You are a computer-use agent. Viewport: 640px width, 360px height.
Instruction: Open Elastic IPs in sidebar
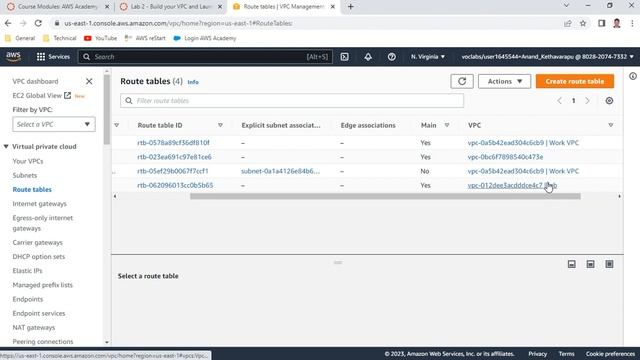click(27, 271)
